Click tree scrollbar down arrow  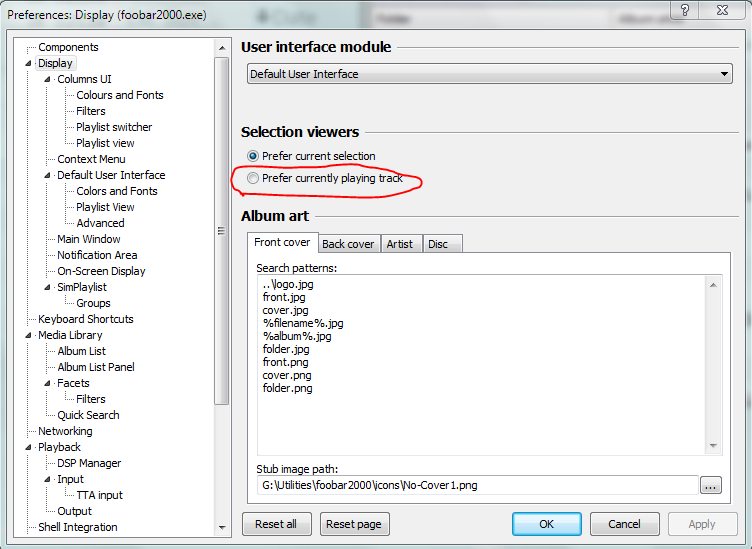point(222,527)
